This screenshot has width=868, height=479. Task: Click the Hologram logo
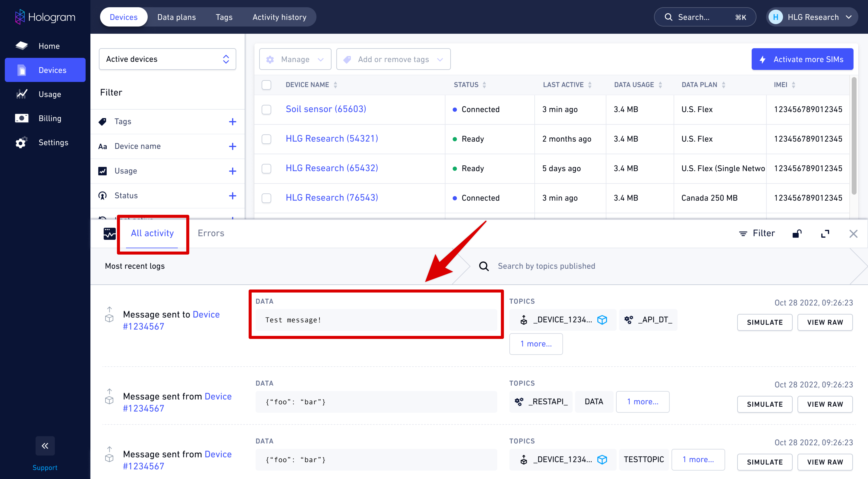(45, 17)
